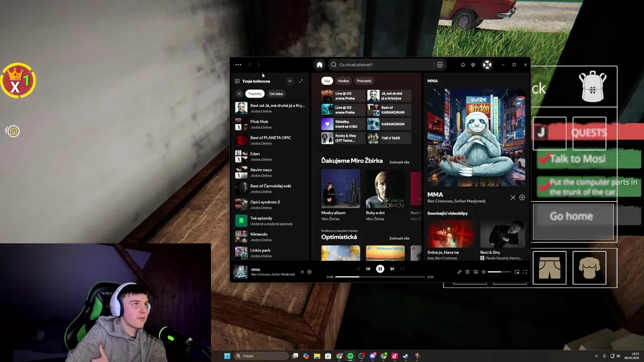Open Best of PLANETA OPIC playlist

(x=271, y=140)
